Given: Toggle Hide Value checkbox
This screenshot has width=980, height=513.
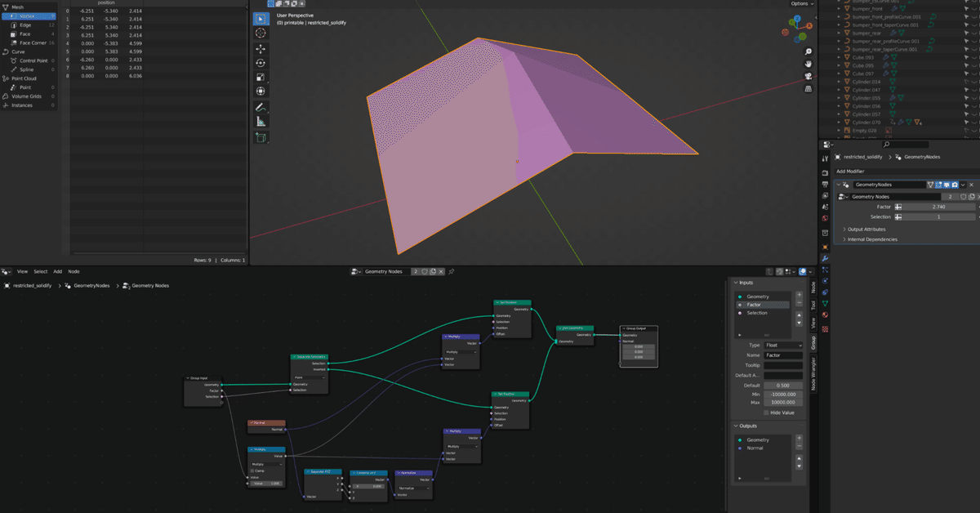Looking at the screenshot, I should click(766, 413).
